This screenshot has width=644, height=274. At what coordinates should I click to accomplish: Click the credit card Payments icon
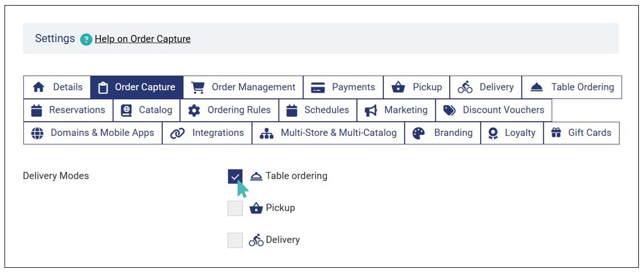click(x=318, y=87)
